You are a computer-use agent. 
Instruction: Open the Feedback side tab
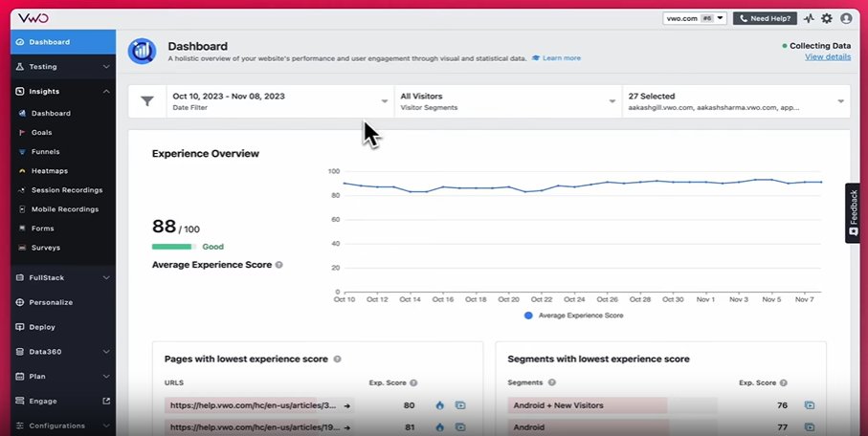coord(853,212)
